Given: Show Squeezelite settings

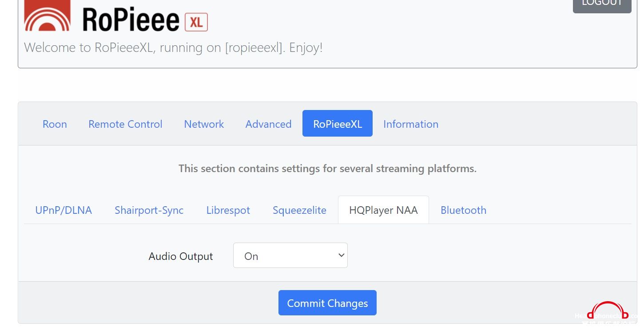Looking at the screenshot, I should 299,210.
